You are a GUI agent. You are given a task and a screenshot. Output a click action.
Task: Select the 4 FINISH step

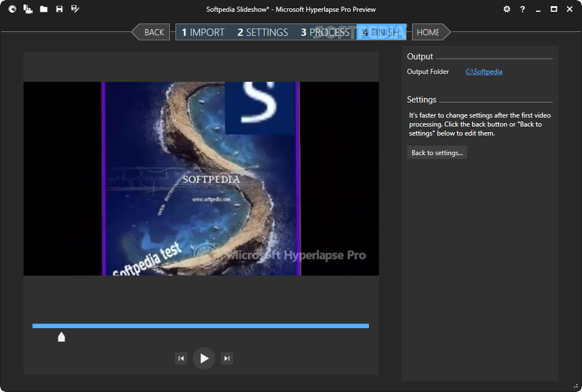(x=381, y=32)
